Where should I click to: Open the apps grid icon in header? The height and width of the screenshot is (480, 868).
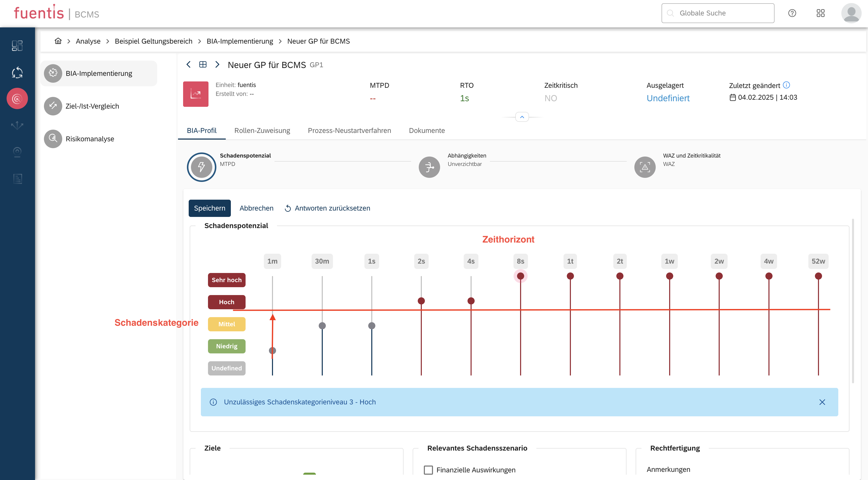coord(821,13)
